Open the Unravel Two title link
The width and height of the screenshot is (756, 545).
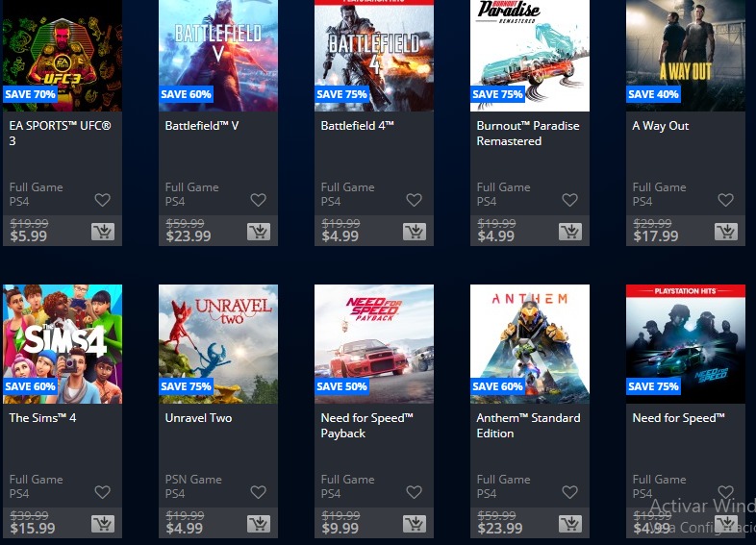coord(198,418)
